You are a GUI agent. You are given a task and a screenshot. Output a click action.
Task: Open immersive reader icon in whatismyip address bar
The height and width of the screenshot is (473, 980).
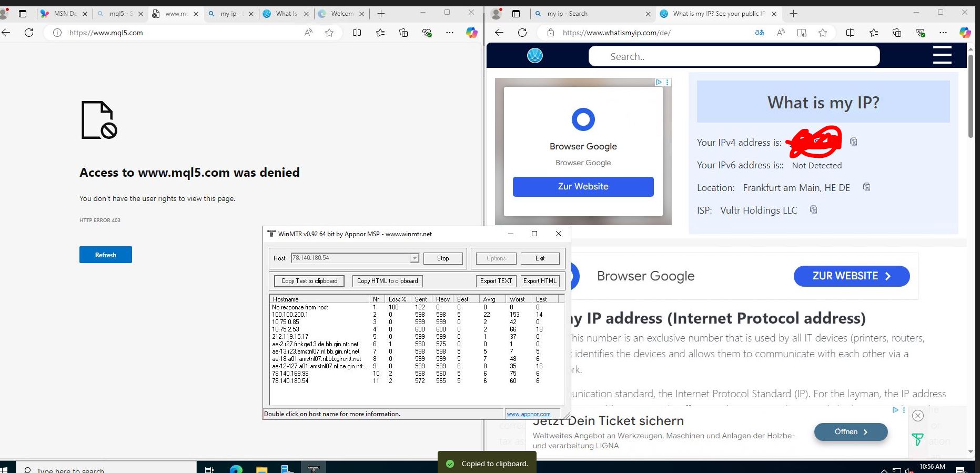pos(802,33)
